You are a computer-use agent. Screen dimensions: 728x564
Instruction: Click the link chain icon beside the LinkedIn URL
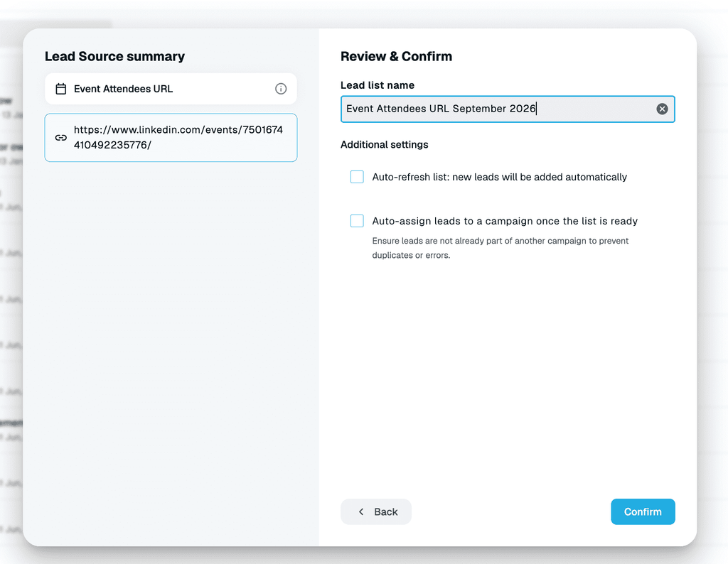click(61, 138)
